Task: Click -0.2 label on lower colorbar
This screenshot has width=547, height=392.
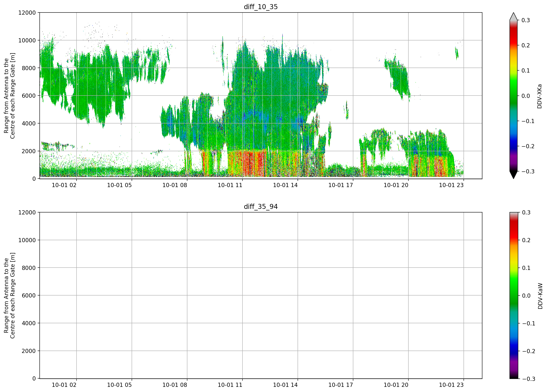Action: coord(529,351)
